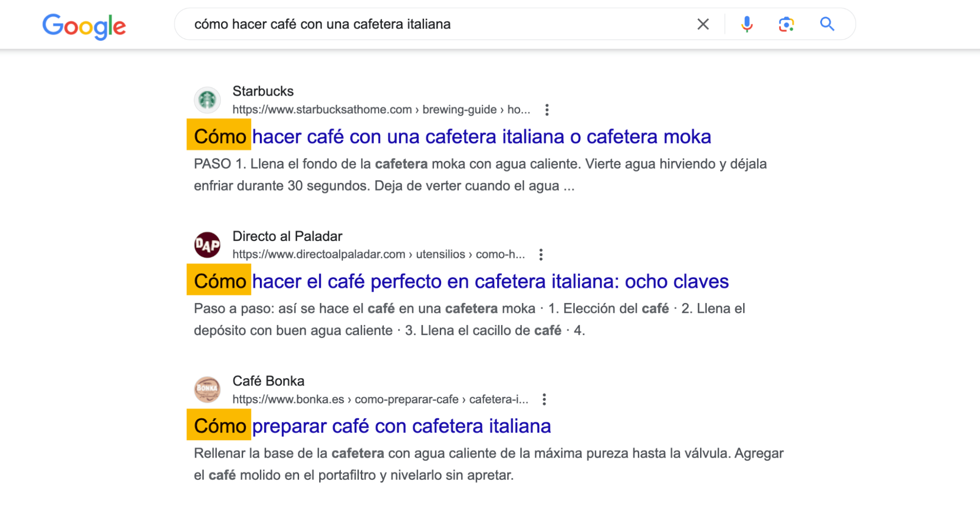The image size is (980, 511).
Task: Open the three-dot menu beside the Café Bonka result
Action: pos(544,400)
